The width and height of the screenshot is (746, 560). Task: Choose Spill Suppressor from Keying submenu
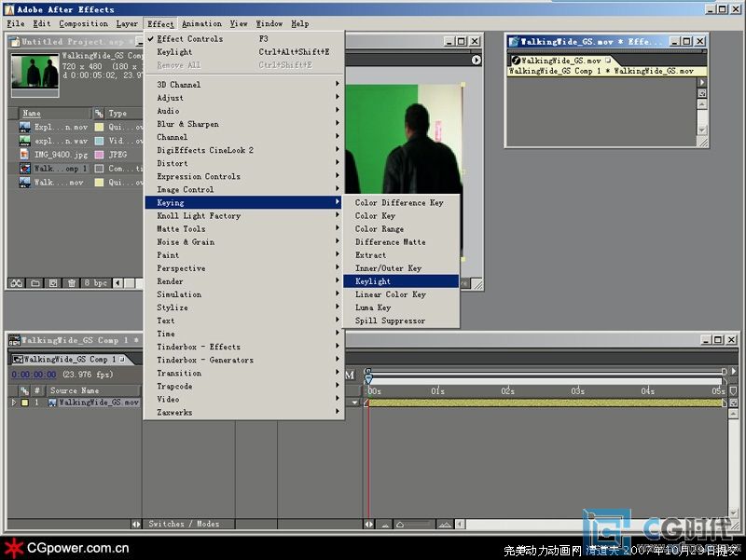(x=401, y=321)
